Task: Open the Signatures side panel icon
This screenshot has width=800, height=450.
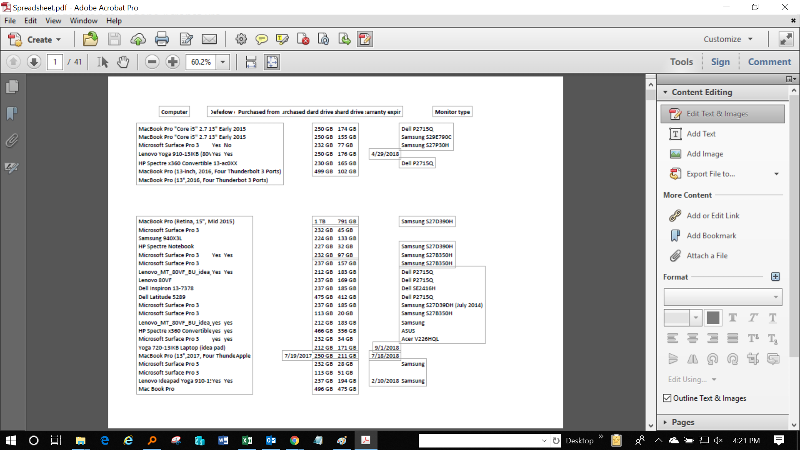Action: (x=12, y=167)
